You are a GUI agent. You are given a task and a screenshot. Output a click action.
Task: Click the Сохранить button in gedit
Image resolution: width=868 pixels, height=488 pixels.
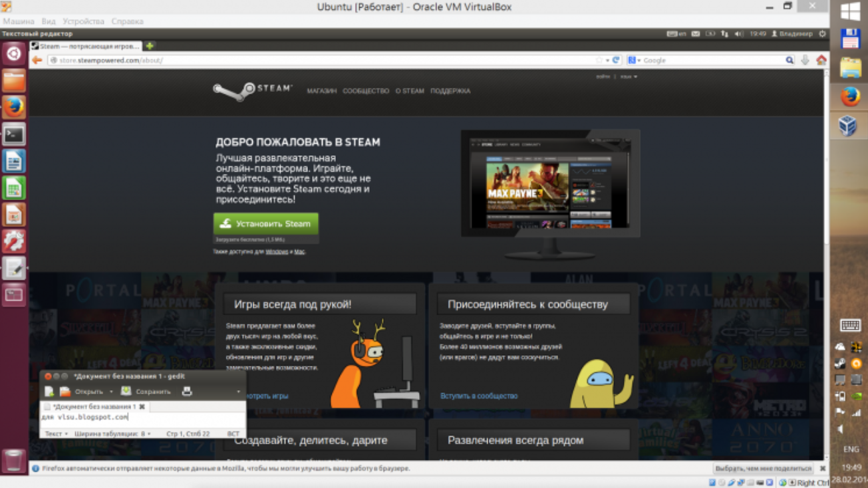[146, 392]
